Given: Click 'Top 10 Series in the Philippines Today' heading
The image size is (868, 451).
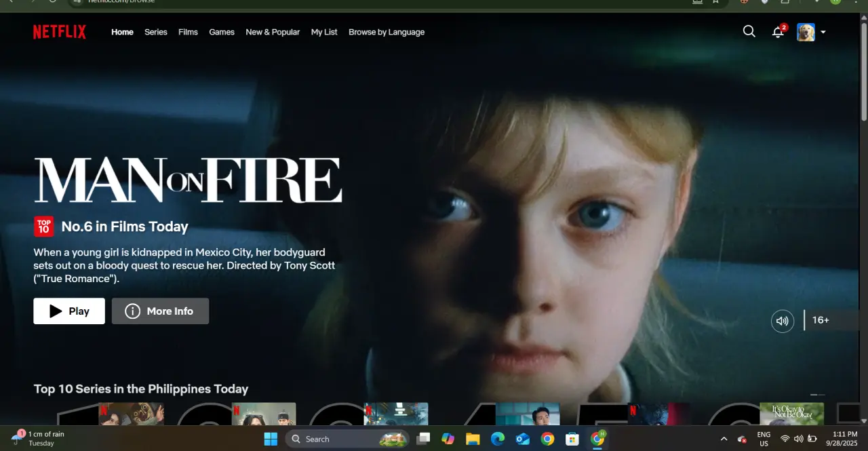Looking at the screenshot, I should [x=141, y=389].
